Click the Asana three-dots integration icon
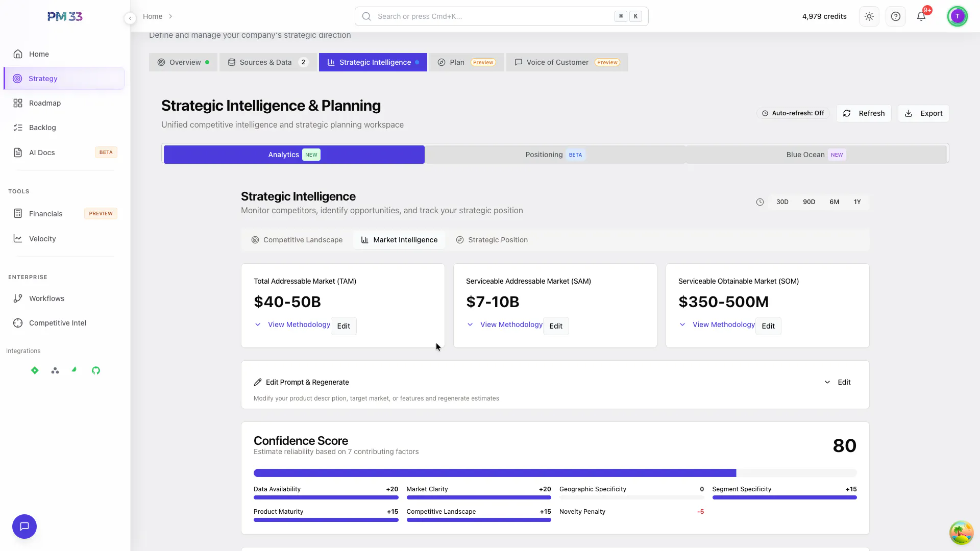Viewport: 980px width, 551px height. pyautogui.click(x=55, y=370)
